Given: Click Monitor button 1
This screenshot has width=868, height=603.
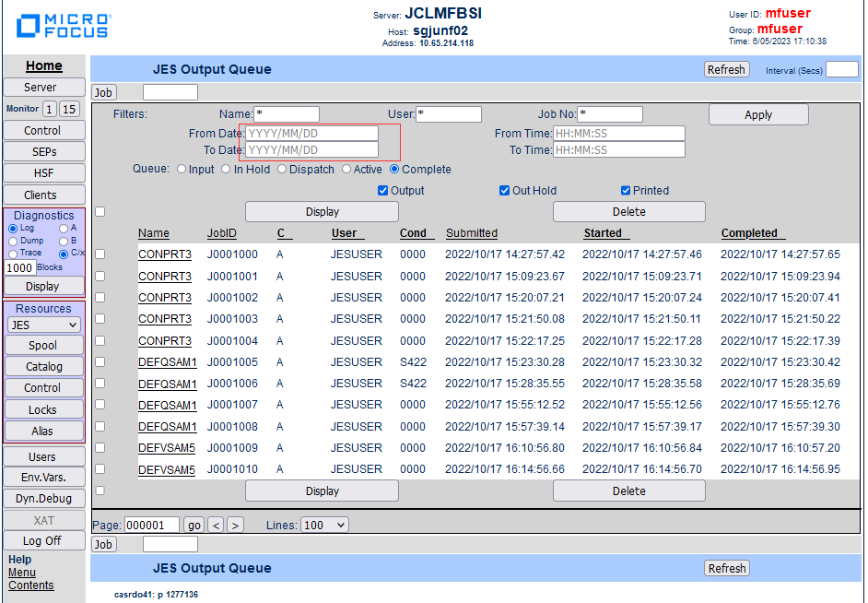Looking at the screenshot, I should [49, 109].
